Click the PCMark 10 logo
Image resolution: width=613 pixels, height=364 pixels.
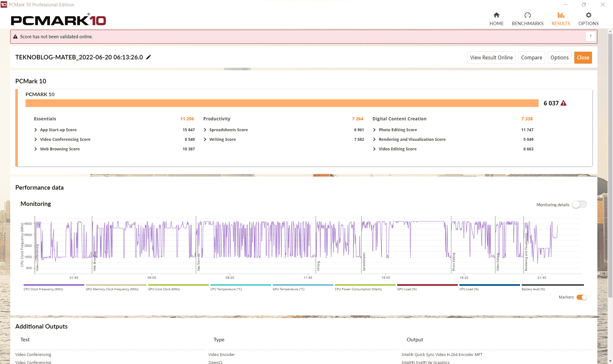pos(58,20)
